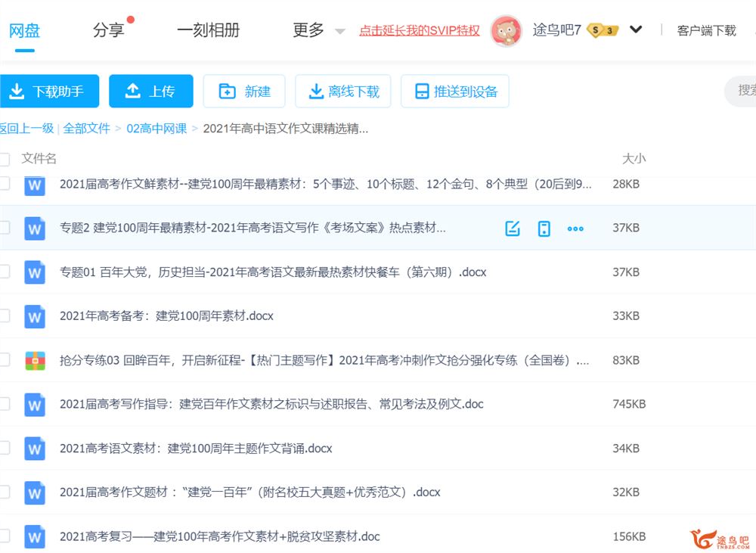Click the folder-plus icon in 新建

(x=227, y=91)
